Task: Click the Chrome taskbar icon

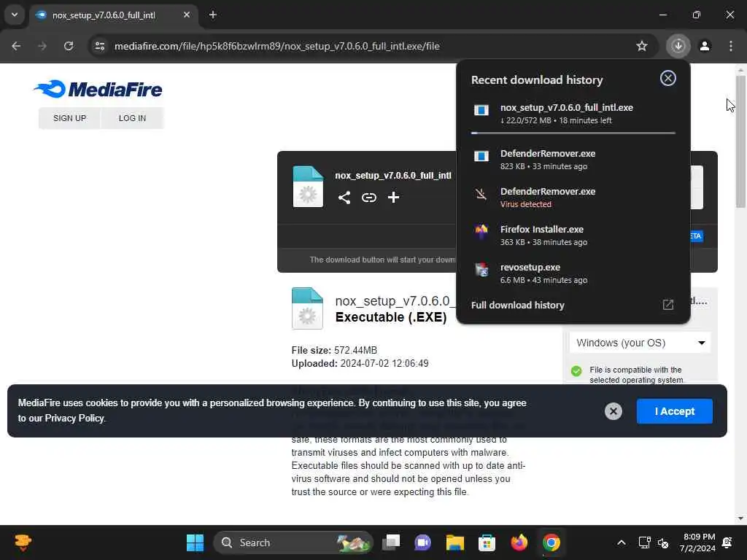Action: 551,542
